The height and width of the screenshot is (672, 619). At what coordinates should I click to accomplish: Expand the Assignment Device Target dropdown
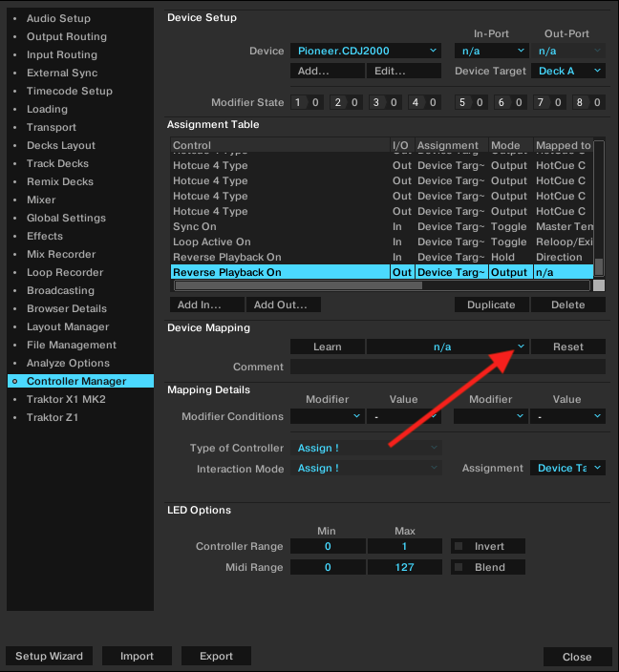pyautogui.click(x=568, y=468)
